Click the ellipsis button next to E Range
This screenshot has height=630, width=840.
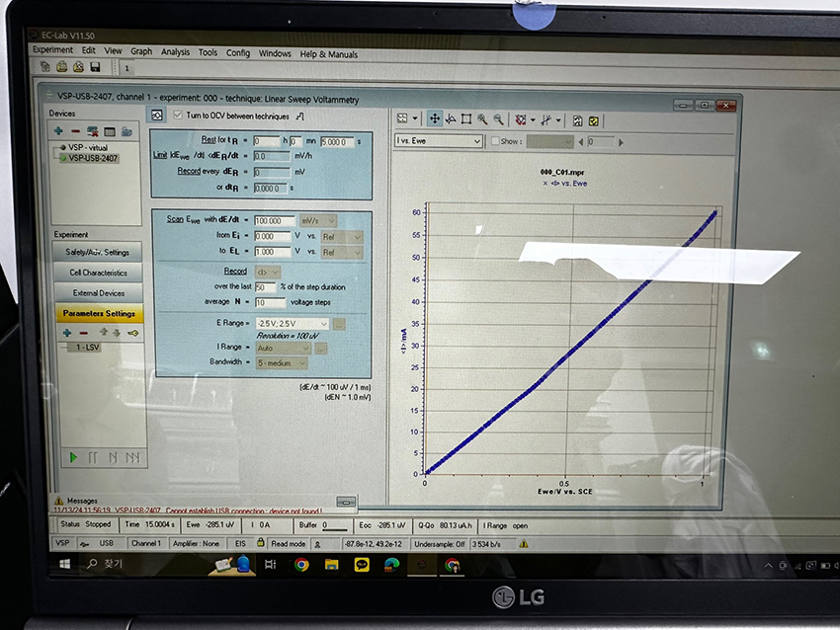(x=339, y=324)
